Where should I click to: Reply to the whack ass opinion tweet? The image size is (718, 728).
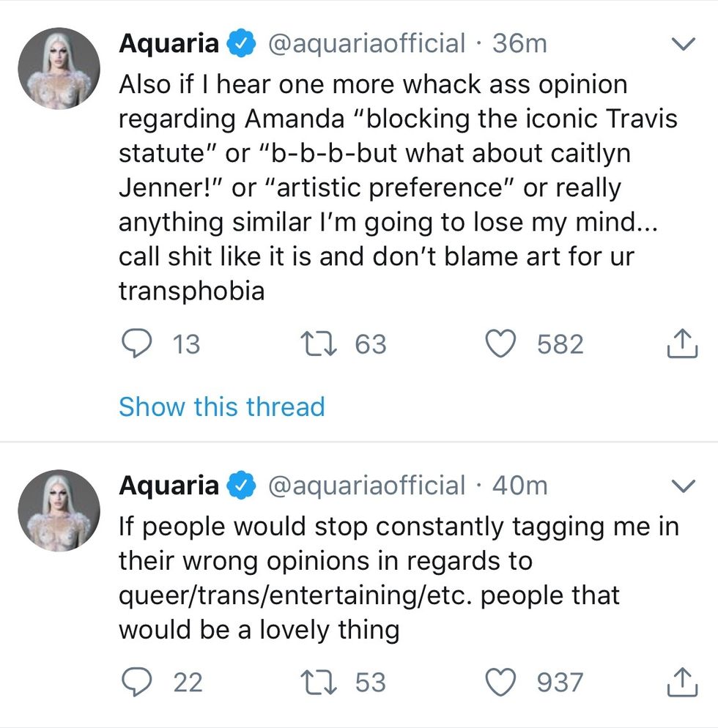[136, 343]
